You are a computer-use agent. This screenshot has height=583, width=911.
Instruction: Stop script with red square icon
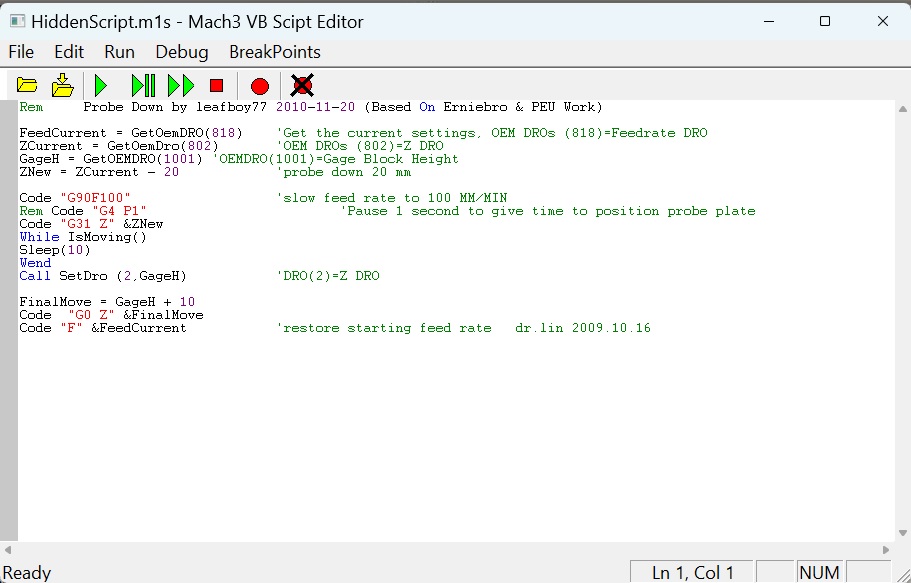pyautogui.click(x=217, y=86)
